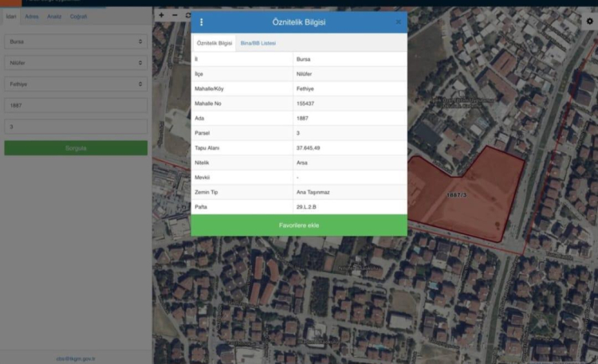Viewport: 598px width, 364px height.
Task: Select the İdari tab
Action: (11, 16)
